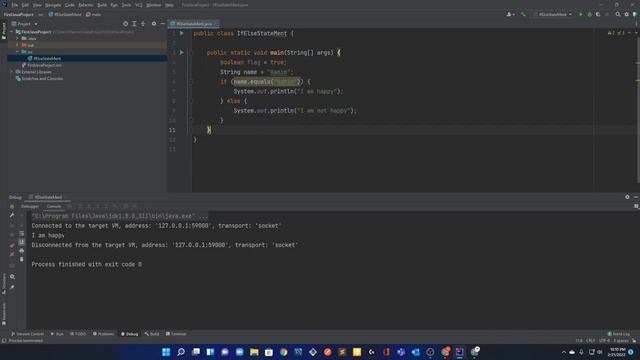Open the Version Control tool window
640x360 pixels.
point(28,334)
